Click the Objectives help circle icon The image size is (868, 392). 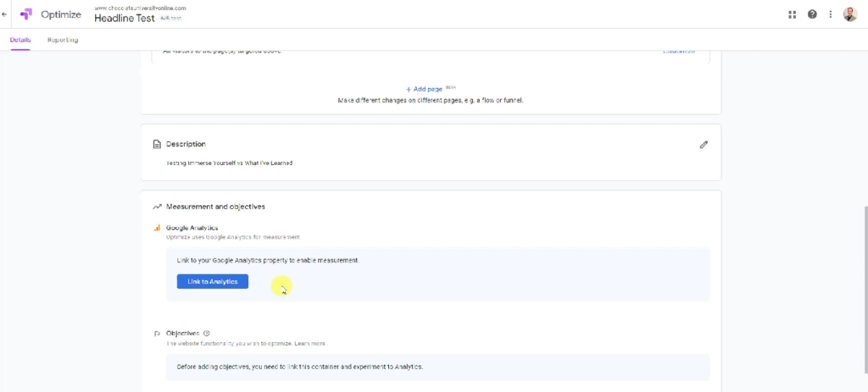click(207, 334)
